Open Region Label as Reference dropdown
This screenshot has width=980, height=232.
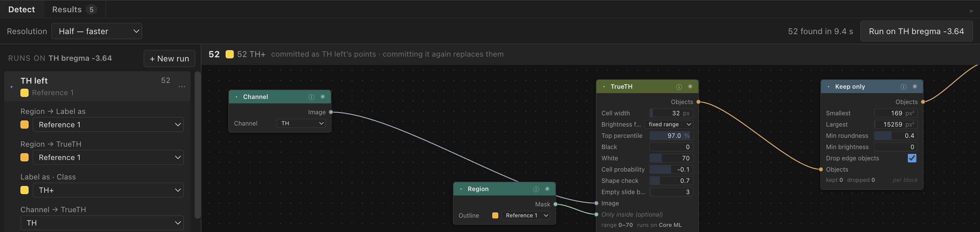coord(108,125)
